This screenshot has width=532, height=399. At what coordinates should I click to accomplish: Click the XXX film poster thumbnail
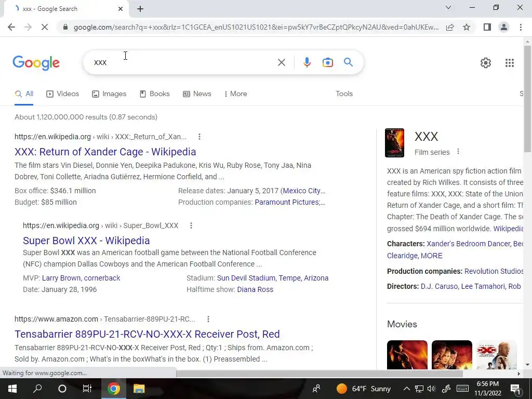coord(394,143)
